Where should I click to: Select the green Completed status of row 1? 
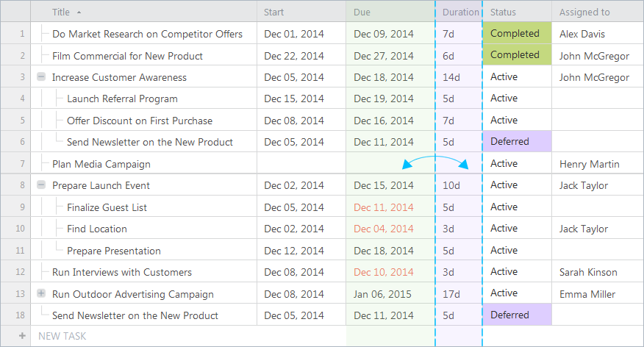[x=517, y=33]
